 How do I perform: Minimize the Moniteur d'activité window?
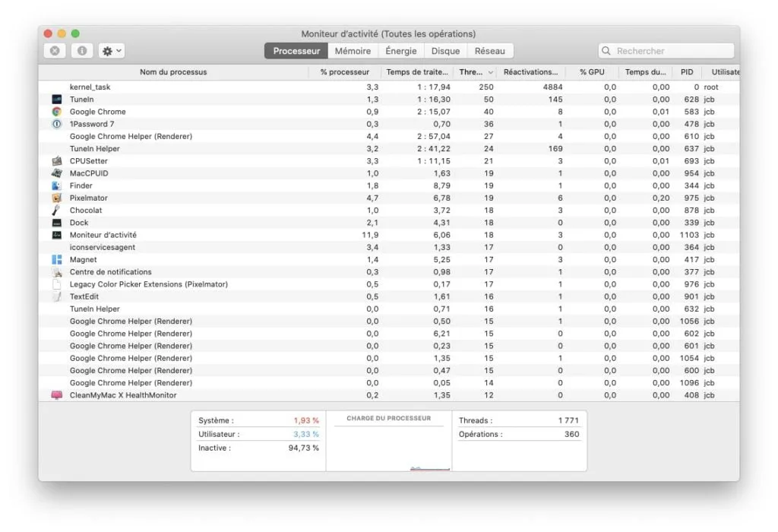tap(62, 33)
